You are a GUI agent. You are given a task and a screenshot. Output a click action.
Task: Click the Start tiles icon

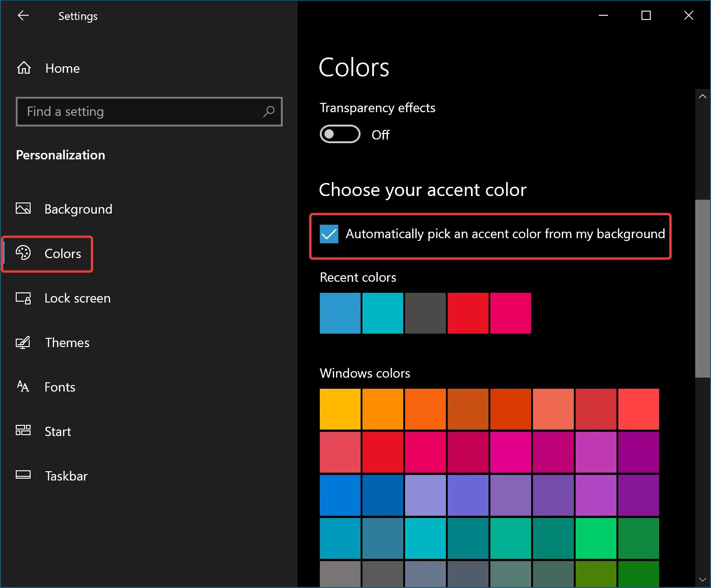pyautogui.click(x=23, y=431)
